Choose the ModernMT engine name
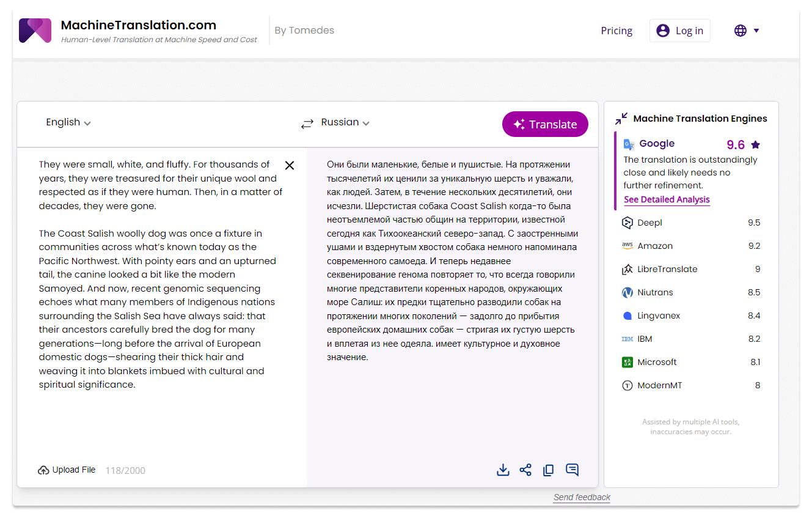 pos(659,385)
